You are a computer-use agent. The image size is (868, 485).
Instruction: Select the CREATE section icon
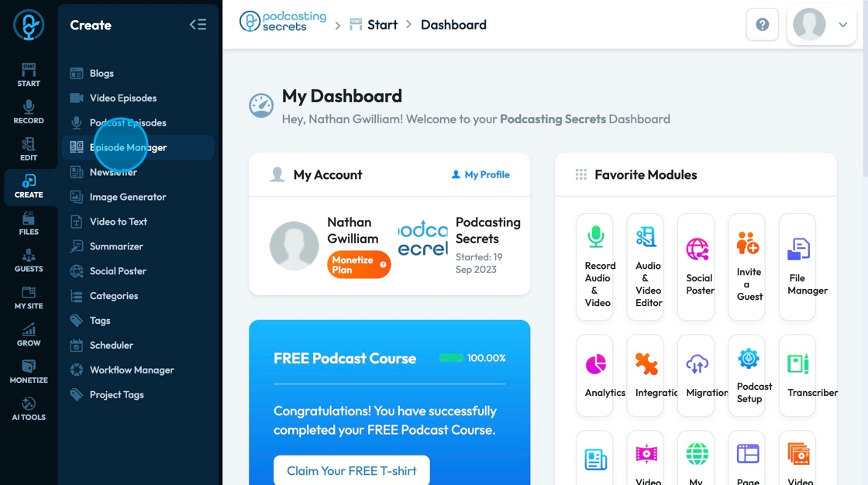pos(29,181)
